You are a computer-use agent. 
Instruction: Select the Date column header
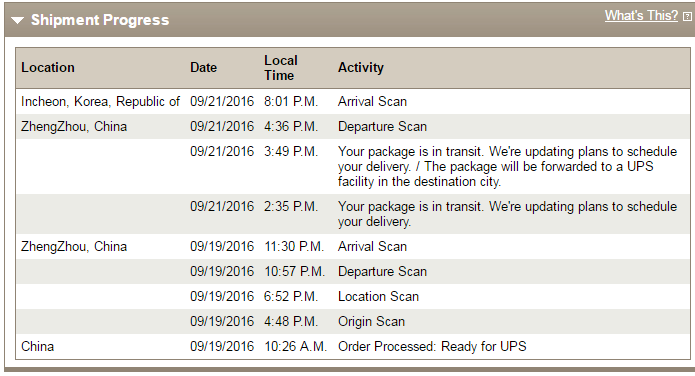click(x=203, y=67)
